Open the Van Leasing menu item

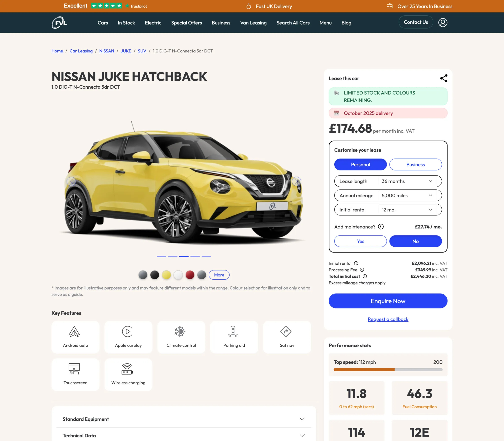[x=253, y=23]
